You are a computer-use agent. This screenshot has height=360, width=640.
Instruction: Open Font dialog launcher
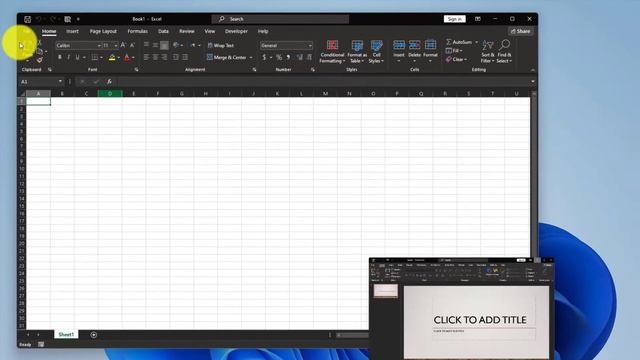tap(136, 70)
